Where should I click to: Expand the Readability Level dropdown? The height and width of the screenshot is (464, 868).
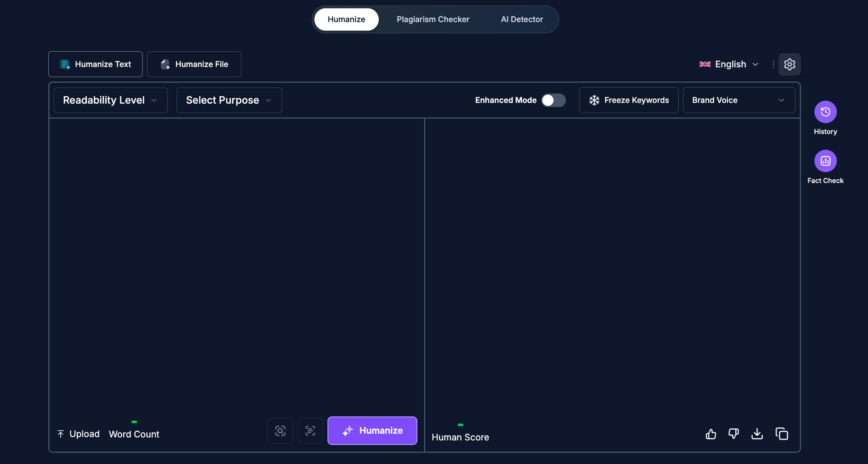[x=111, y=100]
